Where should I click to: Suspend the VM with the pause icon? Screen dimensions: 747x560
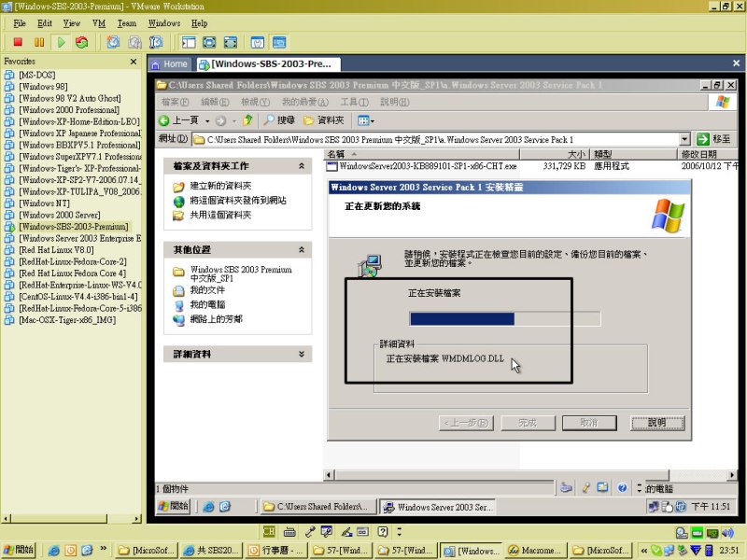pos(39,42)
